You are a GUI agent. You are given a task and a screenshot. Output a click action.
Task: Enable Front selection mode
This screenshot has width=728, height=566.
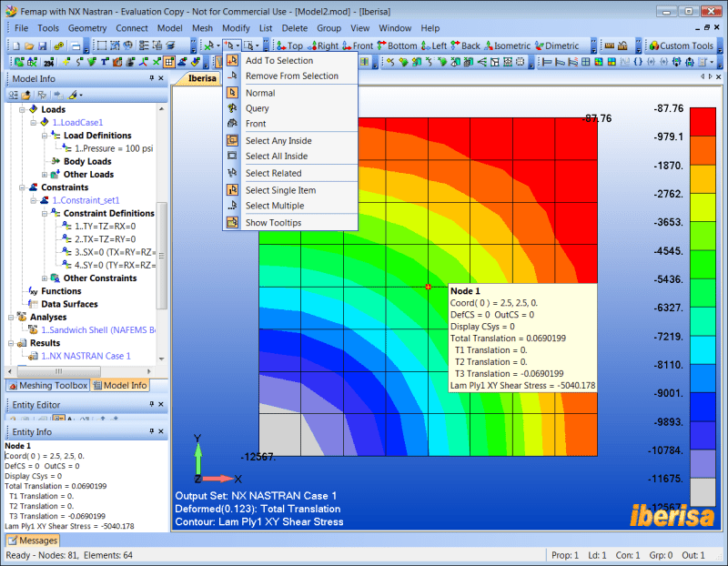pyautogui.click(x=290, y=124)
